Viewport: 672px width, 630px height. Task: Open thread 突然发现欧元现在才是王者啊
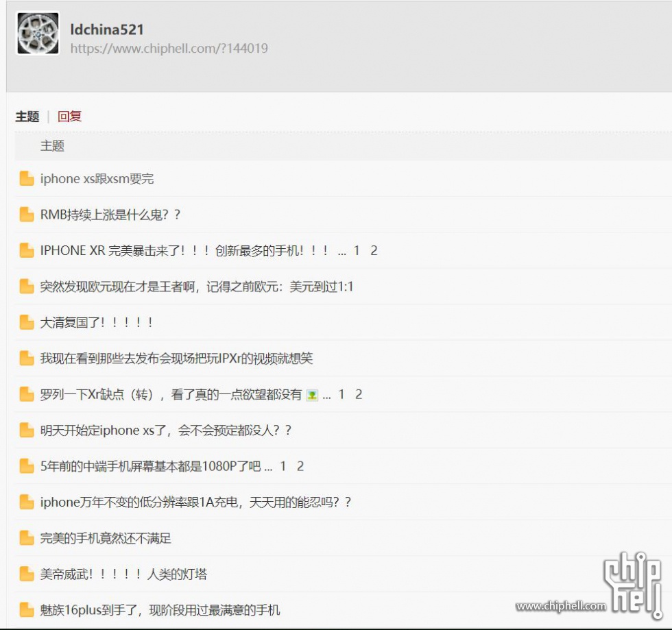click(197, 287)
